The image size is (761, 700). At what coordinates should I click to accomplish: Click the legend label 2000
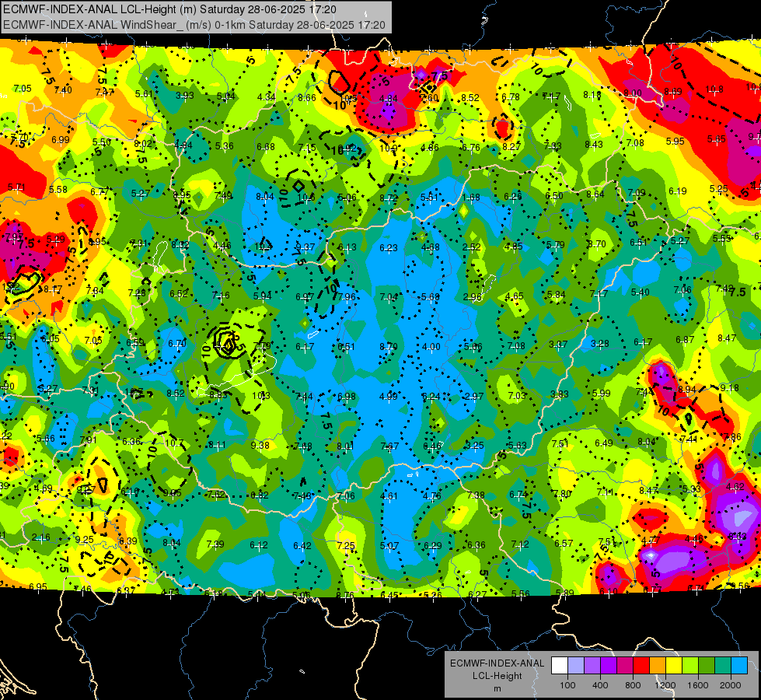731,685
